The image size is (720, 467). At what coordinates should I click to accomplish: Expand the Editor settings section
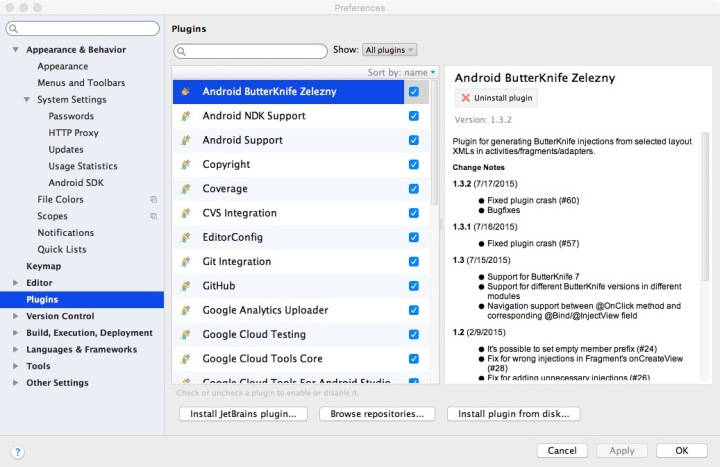[x=16, y=283]
